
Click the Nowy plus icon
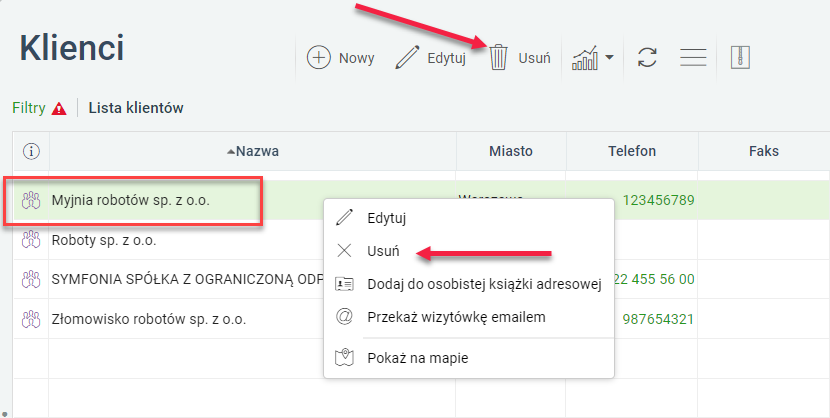coord(319,57)
